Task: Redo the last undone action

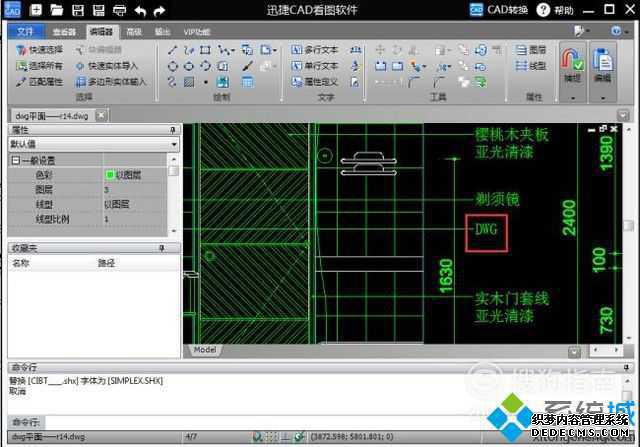Action: point(159,11)
